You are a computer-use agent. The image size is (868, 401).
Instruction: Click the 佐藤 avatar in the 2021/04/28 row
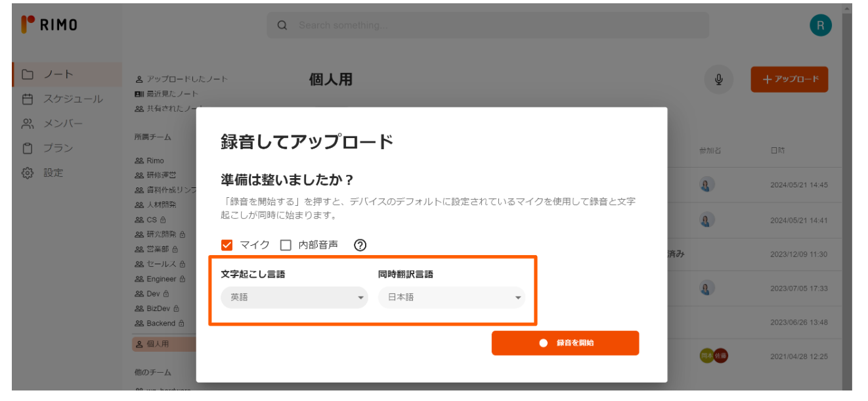pos(720,356)
